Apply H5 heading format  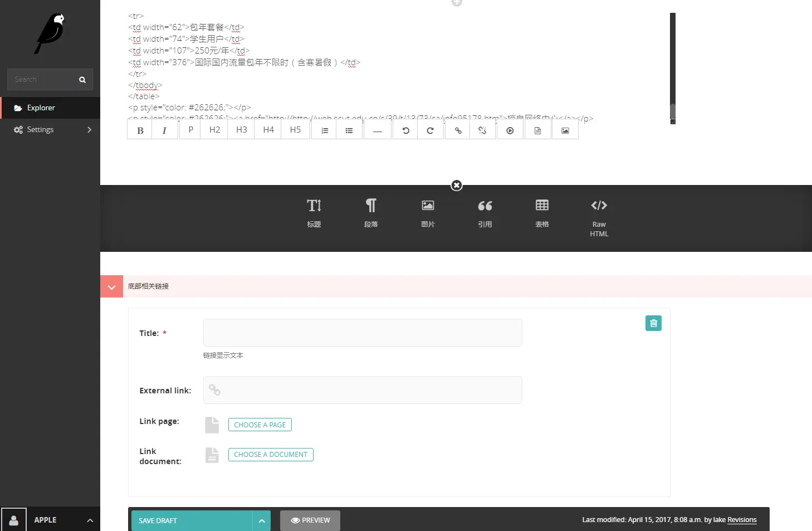pos(295,130)
